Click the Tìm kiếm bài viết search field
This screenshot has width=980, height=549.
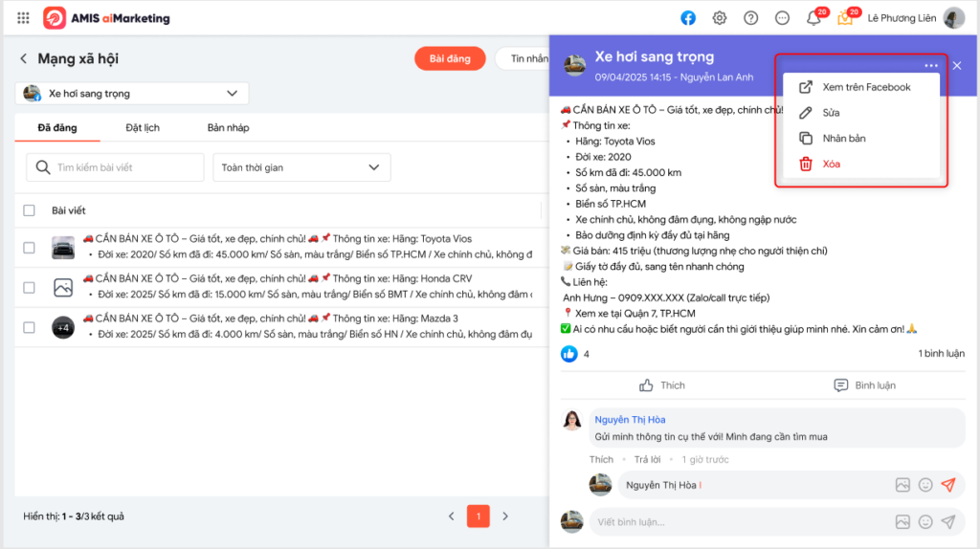point(115,167)
